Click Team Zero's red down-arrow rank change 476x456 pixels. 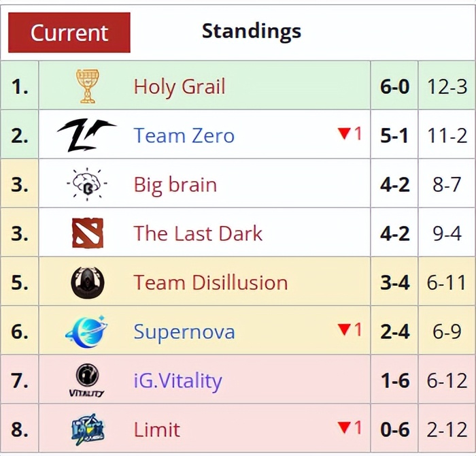(x=350, y=134)
